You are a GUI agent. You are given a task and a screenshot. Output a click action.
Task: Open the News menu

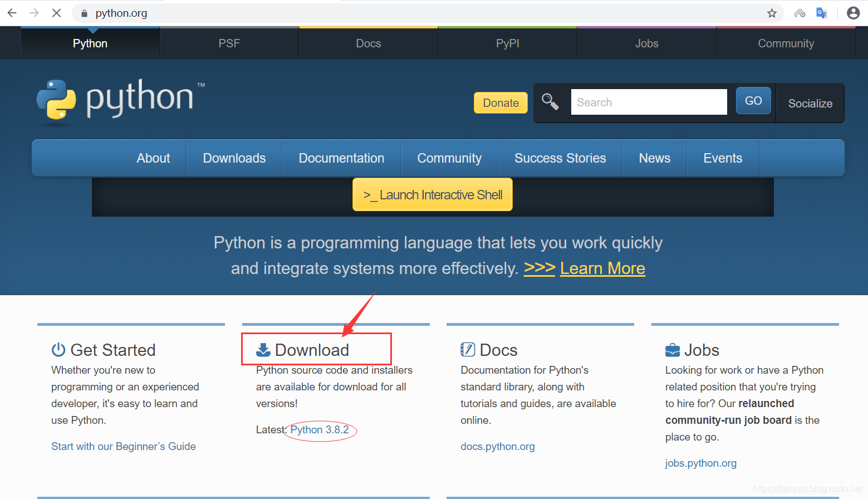(x=655, y=158)
